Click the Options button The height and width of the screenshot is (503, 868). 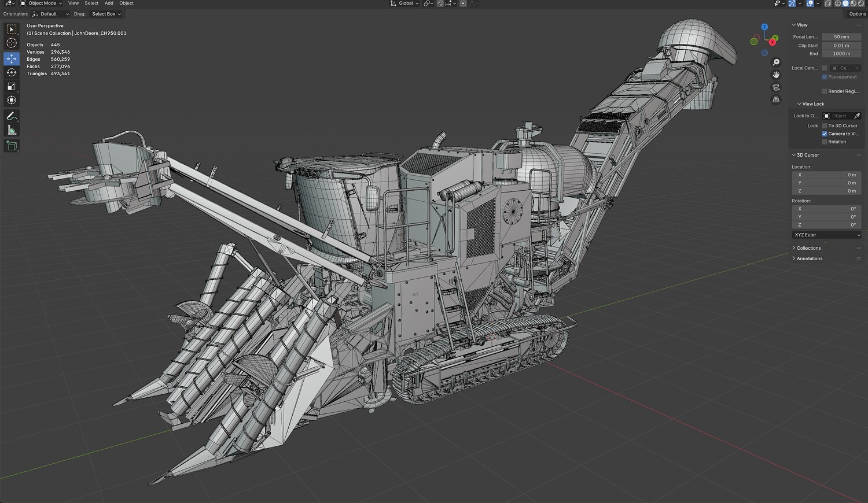tap(857, 14)
